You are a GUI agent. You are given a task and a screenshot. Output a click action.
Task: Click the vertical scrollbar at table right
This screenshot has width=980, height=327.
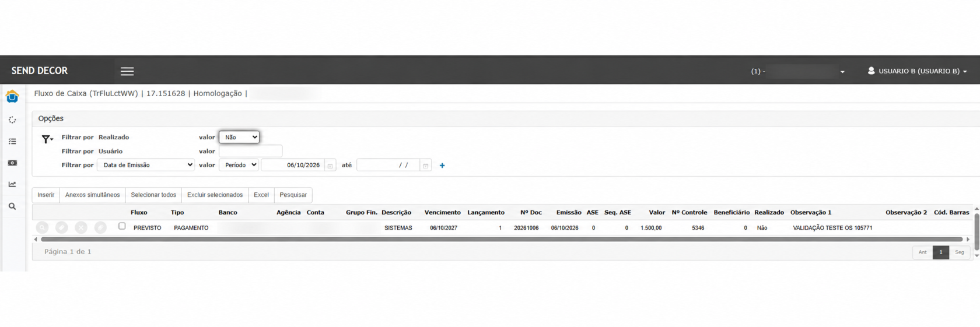tap(977, 231)
